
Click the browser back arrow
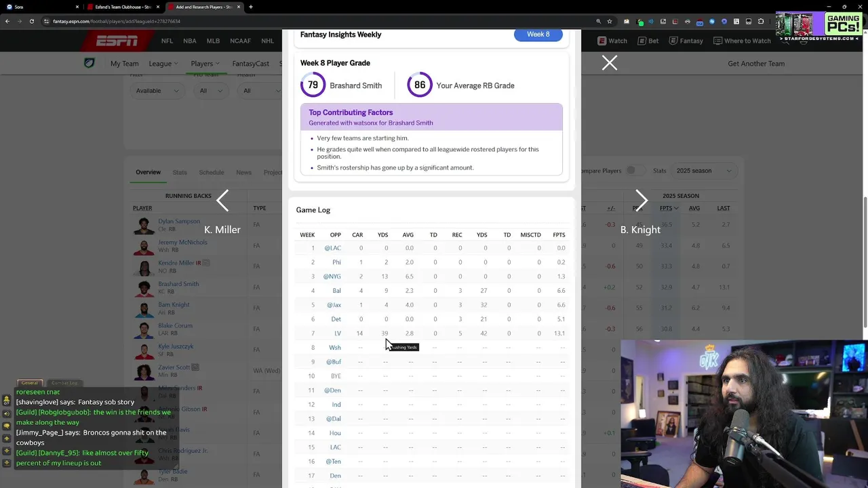tap(7, 21)
